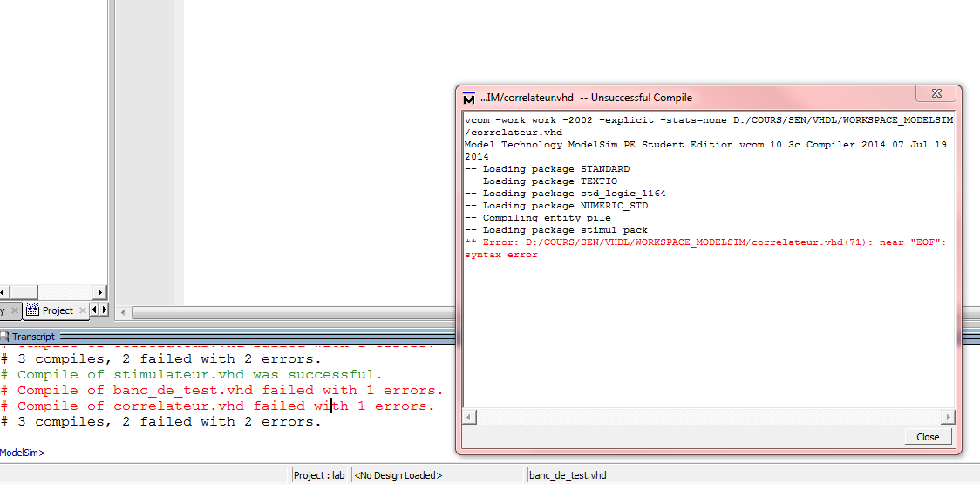Click right arrow of project pane scrollbar
The height and width of the screenshot is (484, 980).
(100, 292)
